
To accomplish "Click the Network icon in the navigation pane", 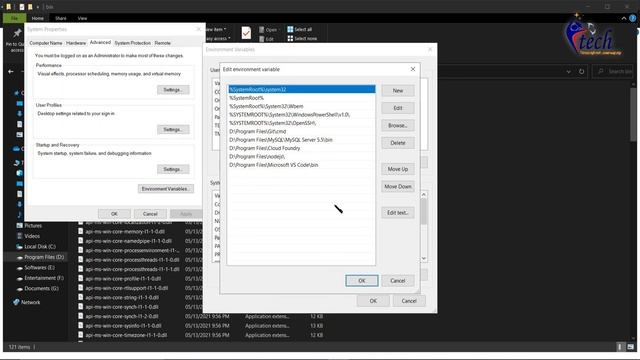I will [16, 302].
